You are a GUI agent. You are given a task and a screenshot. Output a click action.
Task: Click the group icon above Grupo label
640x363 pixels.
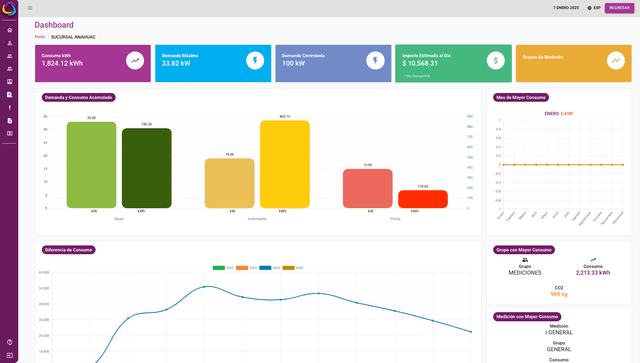coord(525,260)
